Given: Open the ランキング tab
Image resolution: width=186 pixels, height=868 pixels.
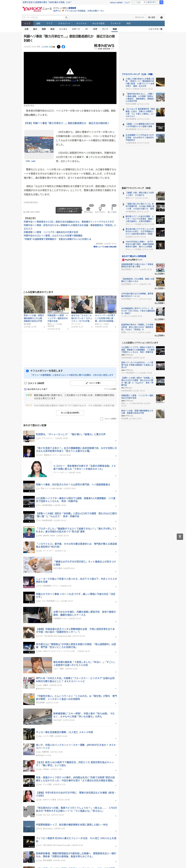Looking at the screenshot, I should pyautogui.click(x=115, y=24).
